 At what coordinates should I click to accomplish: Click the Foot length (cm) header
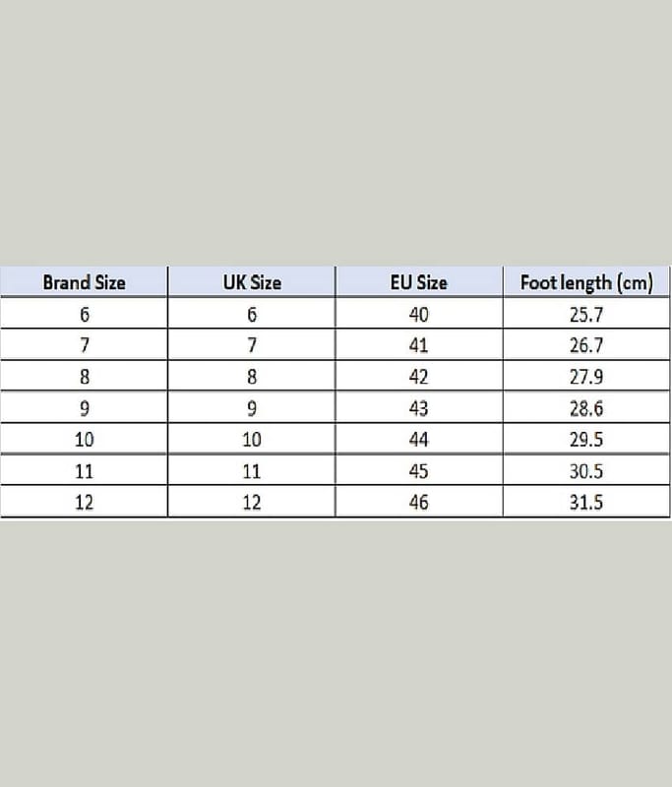tap(586, 282)
